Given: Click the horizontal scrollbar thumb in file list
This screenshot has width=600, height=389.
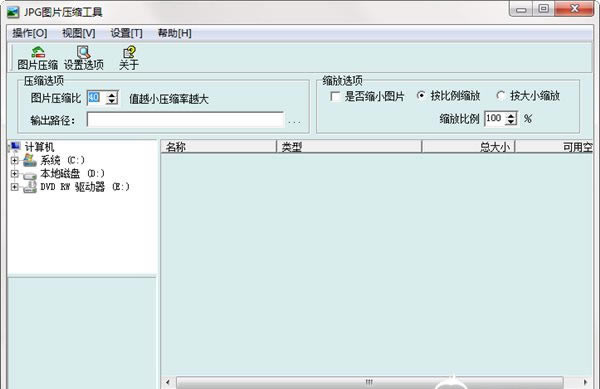Looking at the screenshot, I should [x=369, y=382].
